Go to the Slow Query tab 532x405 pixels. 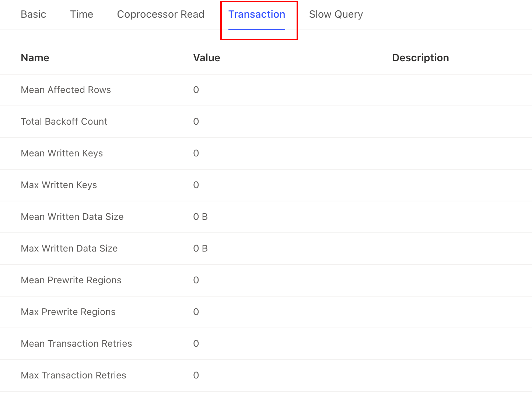pyautogui.click(x=336, y=14)
